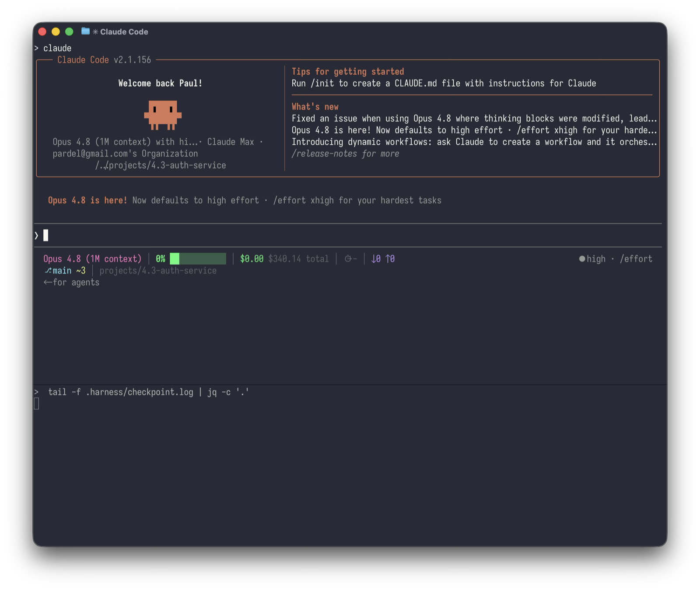This screenshot has height=590, width=700.
Task: Click the '$0.00' session cost
Action: coord(252,259)
